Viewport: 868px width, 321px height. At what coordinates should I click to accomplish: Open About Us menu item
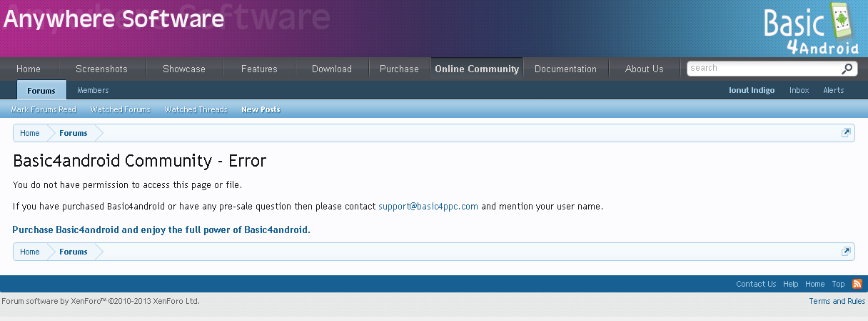644,69
